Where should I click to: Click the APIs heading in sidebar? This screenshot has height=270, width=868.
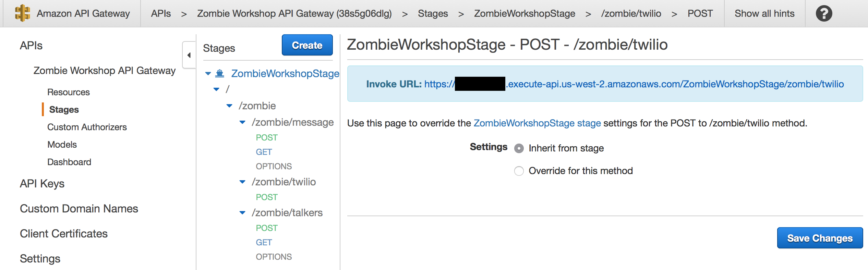(31, 46)
